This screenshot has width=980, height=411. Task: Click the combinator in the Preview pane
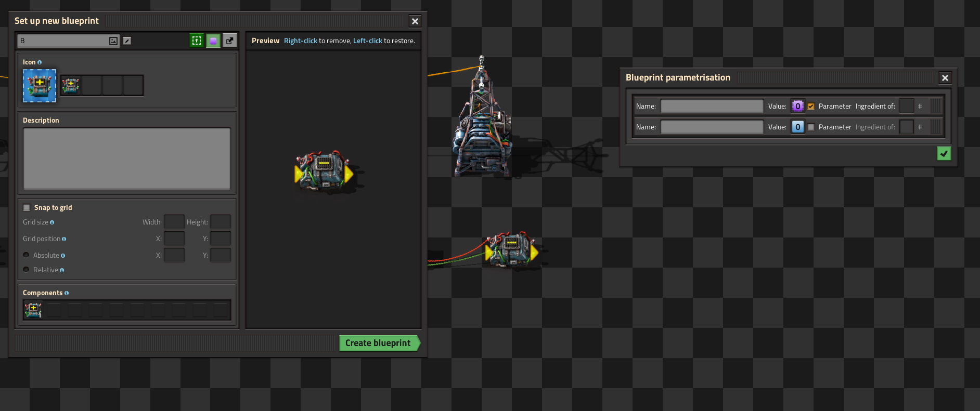pyautogui.click(x=324, y=171)
